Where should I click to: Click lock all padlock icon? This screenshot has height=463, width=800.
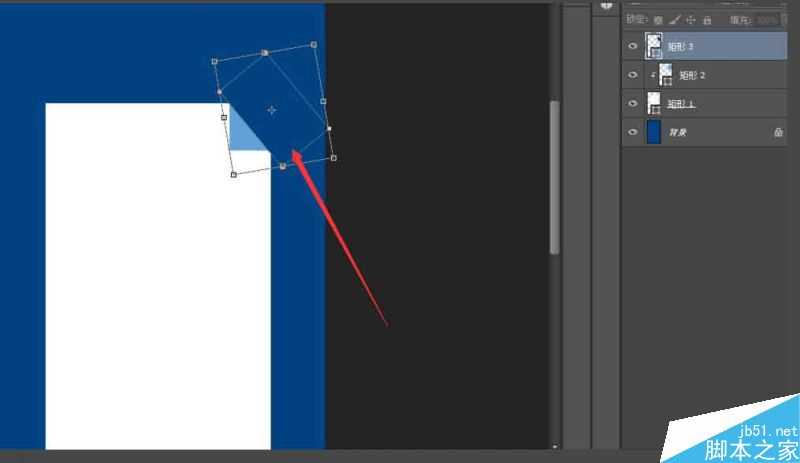tap(707, 19)
